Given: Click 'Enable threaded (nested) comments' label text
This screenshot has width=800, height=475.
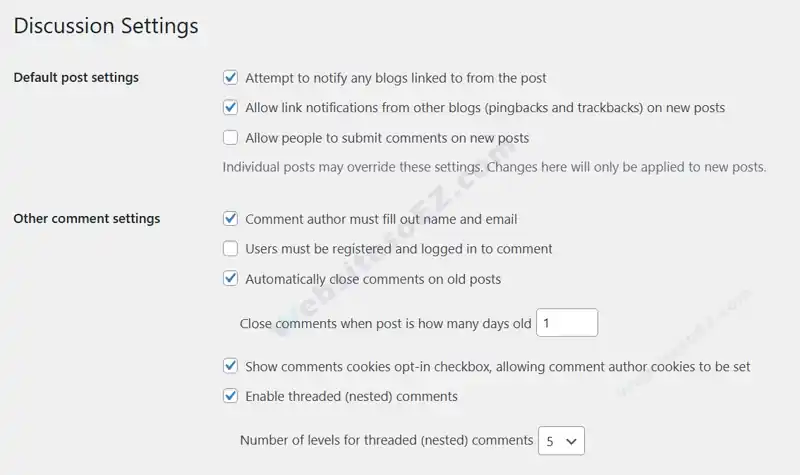Looking at the screenshot, I should tap(351, 397).
